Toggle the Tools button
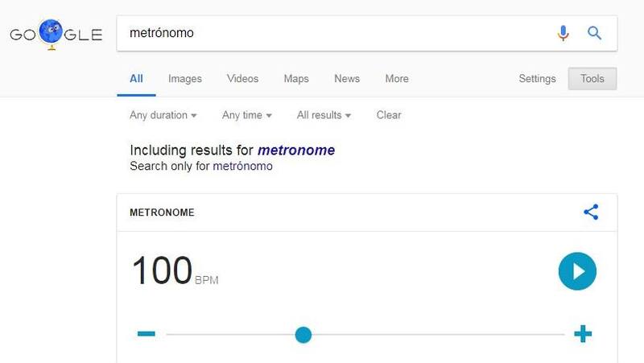Screen dimensions: 644x363 click(592, 79)
